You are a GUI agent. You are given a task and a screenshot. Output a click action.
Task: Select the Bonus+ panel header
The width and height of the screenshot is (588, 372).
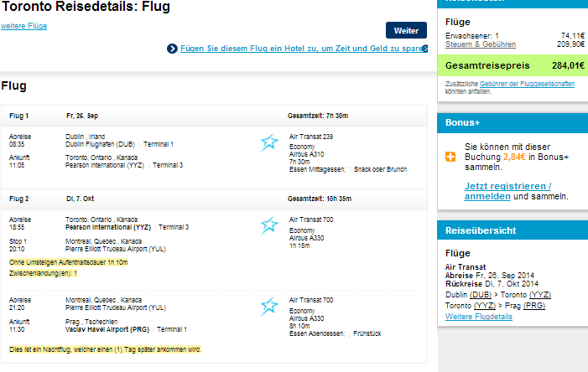point(513,123)
